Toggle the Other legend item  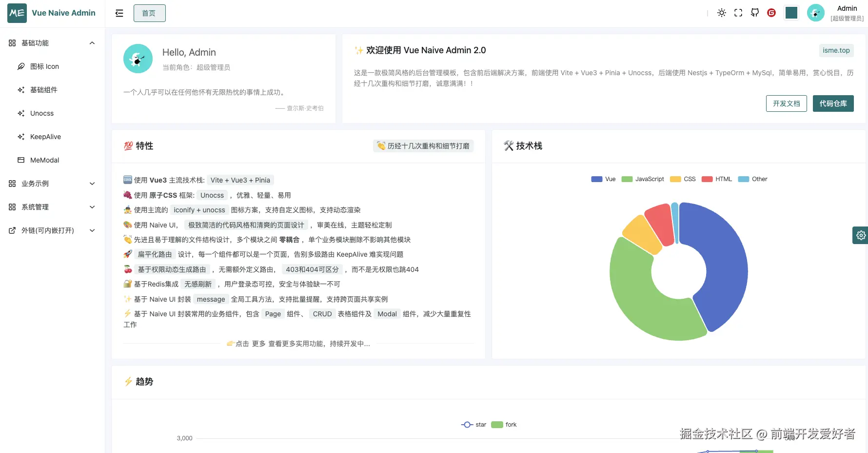pos(753,179)
